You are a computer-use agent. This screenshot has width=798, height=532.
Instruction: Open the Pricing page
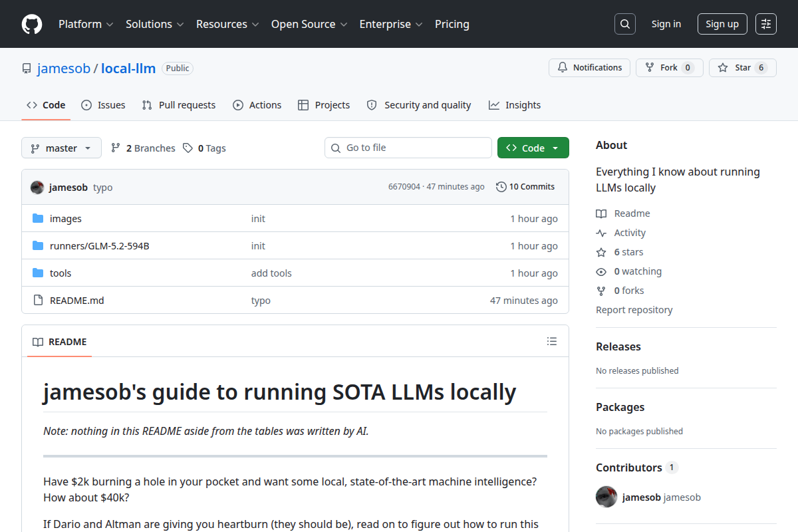452,24
